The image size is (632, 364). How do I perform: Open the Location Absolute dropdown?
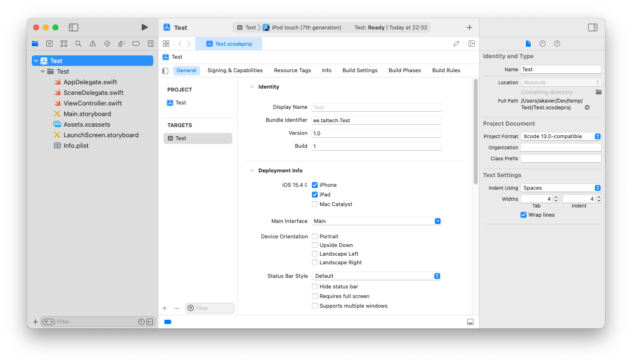561,82
